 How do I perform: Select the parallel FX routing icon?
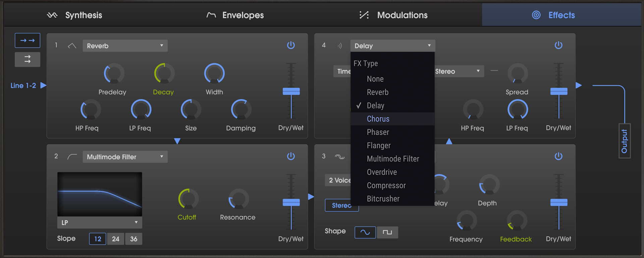[28, 59]
